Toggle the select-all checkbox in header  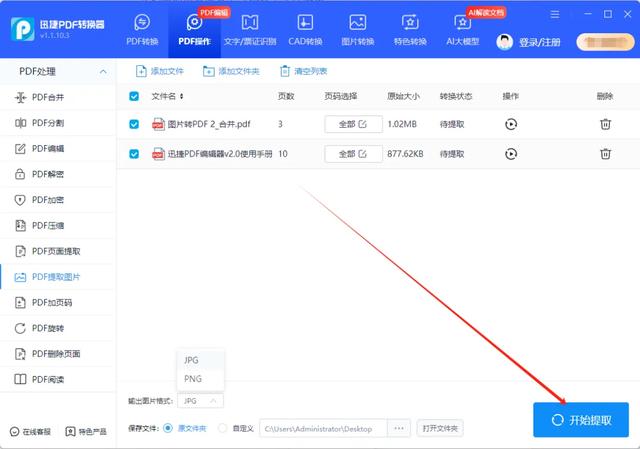click(x=134, y=96)
